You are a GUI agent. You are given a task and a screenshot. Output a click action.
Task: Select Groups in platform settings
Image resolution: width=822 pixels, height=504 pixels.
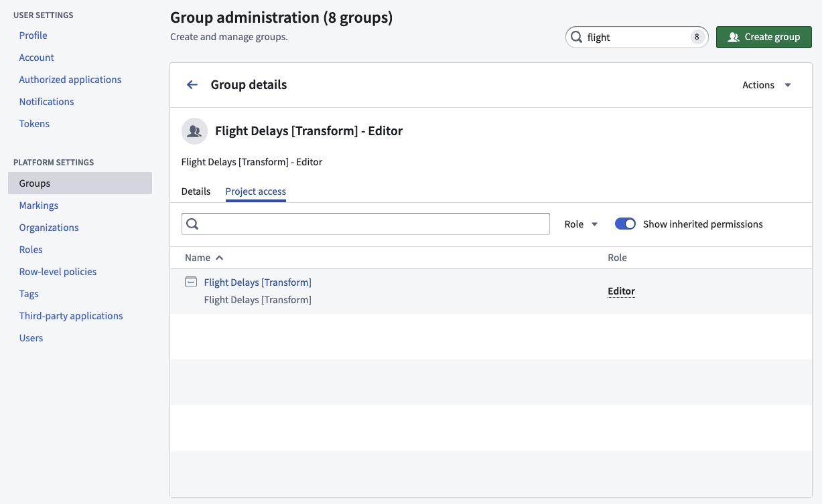[x=80, y=183]
